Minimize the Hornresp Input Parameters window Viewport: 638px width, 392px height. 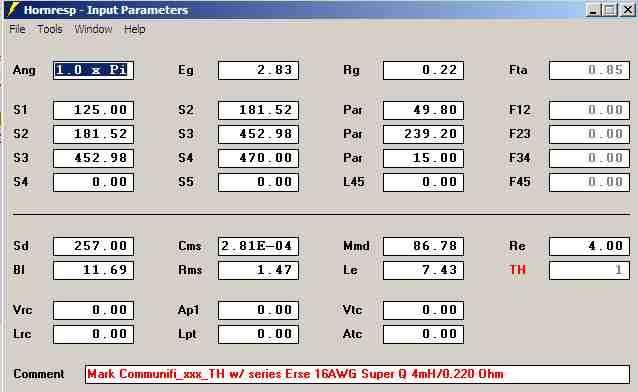click(594, 10)
